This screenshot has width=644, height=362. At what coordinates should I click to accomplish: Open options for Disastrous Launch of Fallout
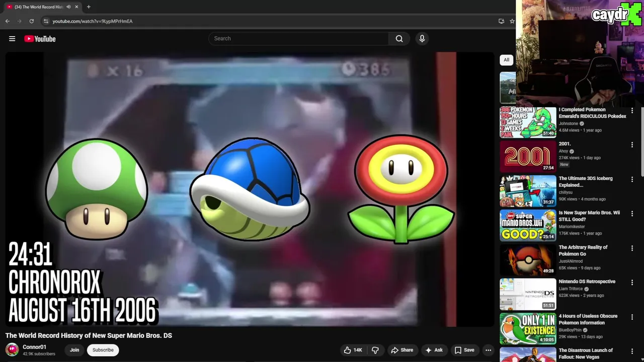click(x=632, y=351)
